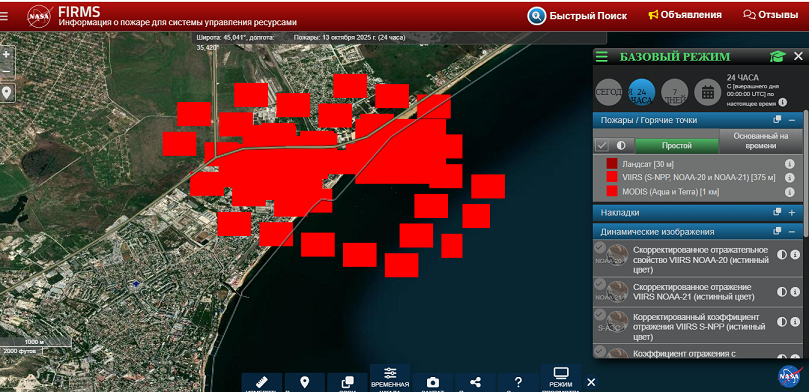Open the calendar date picker circle
The width and height of the screenshot is (809, 392).
pyautogui.click(x=707, y=92)
